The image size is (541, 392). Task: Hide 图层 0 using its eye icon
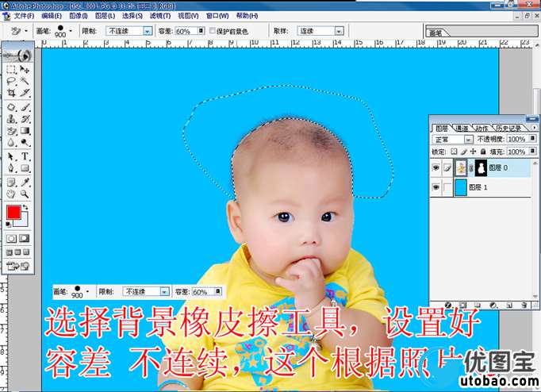click(435, 167)
